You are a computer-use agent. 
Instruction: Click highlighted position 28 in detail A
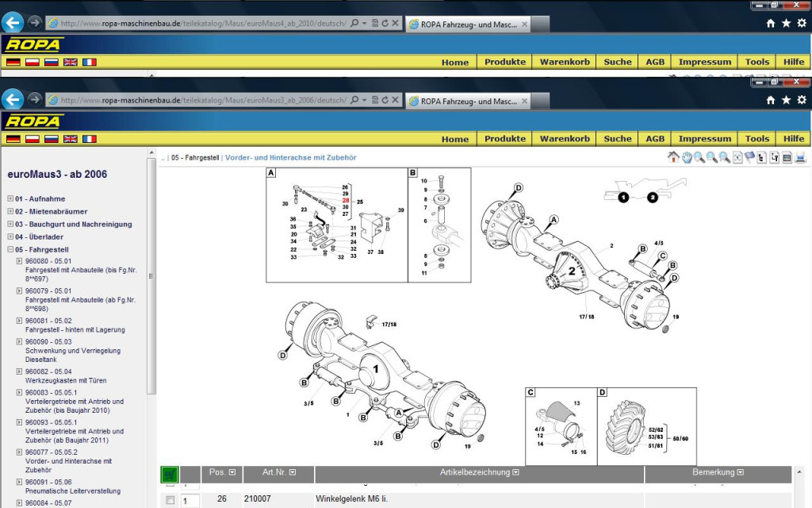346,200
